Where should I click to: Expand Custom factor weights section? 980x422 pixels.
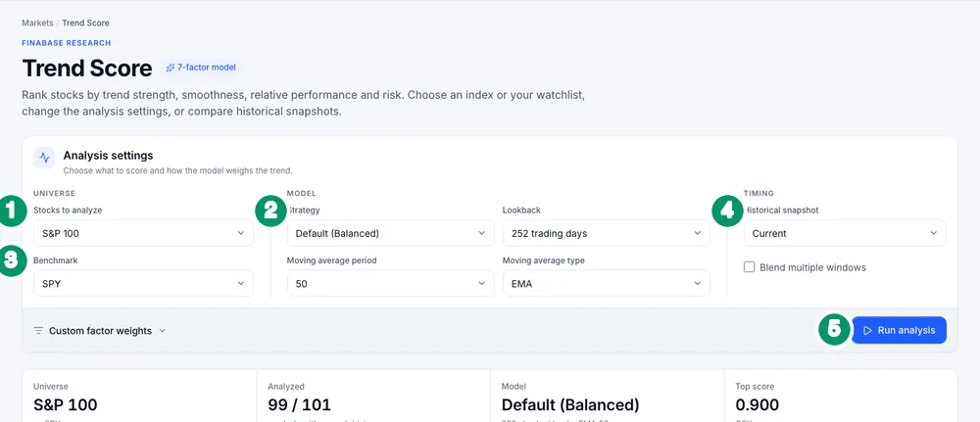pyautogui.click(x=100, y=331)
